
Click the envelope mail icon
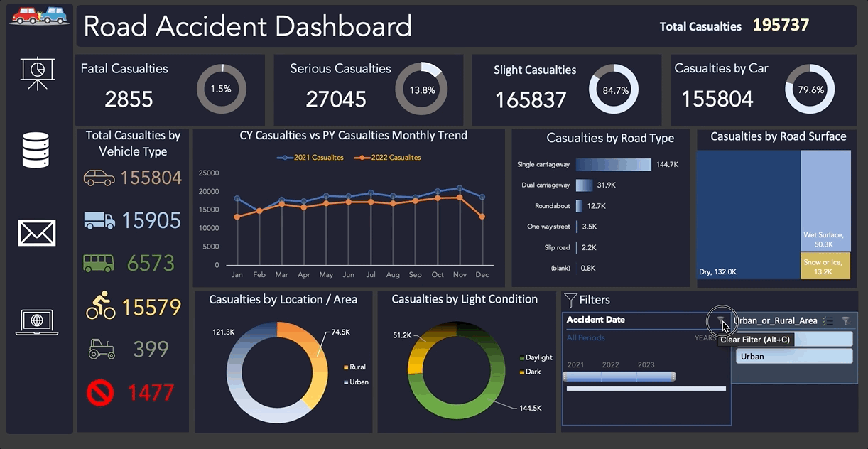37,232
